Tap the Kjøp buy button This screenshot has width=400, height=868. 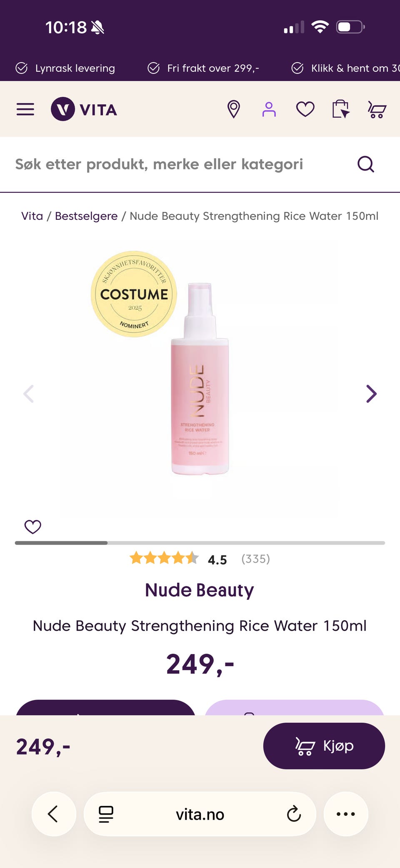(x=324, y=746)
